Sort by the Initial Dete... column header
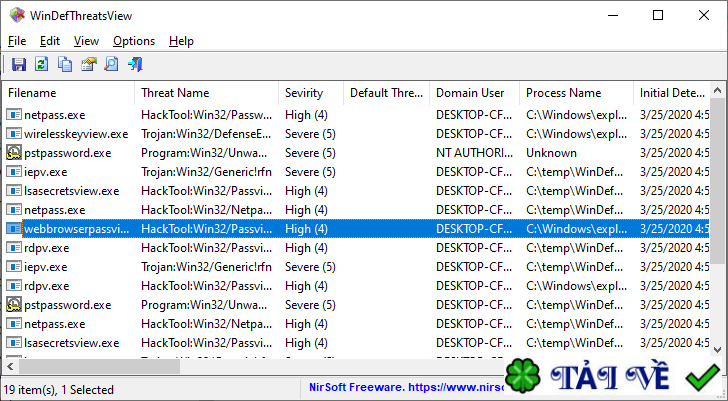This screenshot has height=401, width=728. tap(671, 93)
